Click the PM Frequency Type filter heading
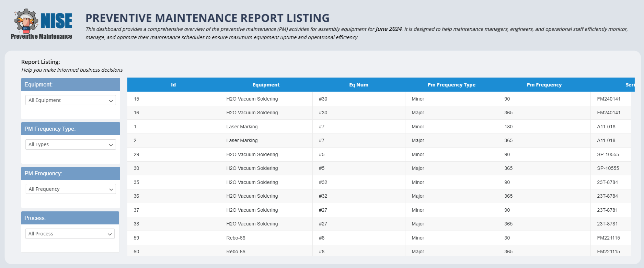Viewport: 644px width, 268px height. pos(50,129)
